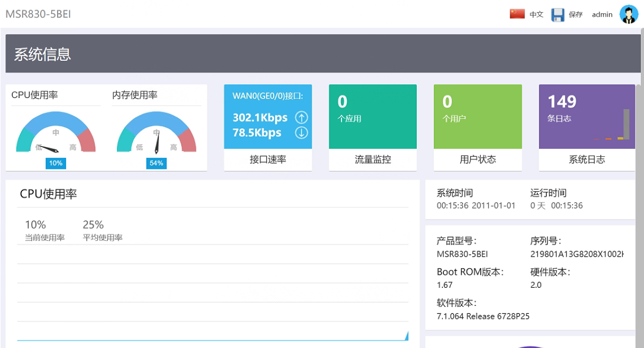
Task: Open the 用户状态 user status tile
Action: point(478,159)
